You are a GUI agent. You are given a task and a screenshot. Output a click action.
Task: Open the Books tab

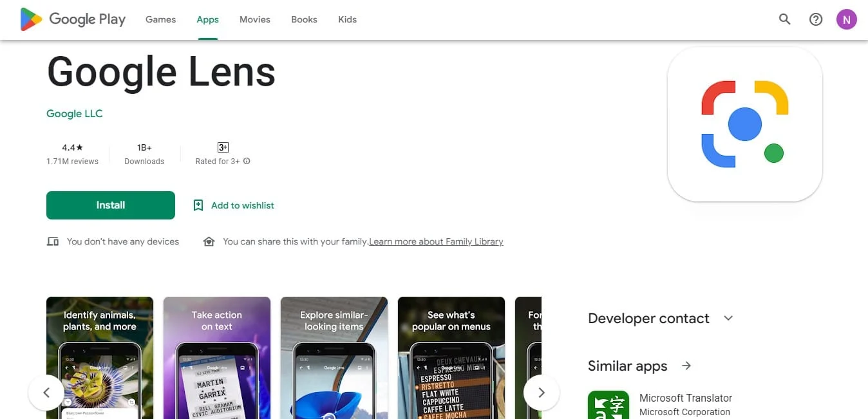[x=304, y=19]
